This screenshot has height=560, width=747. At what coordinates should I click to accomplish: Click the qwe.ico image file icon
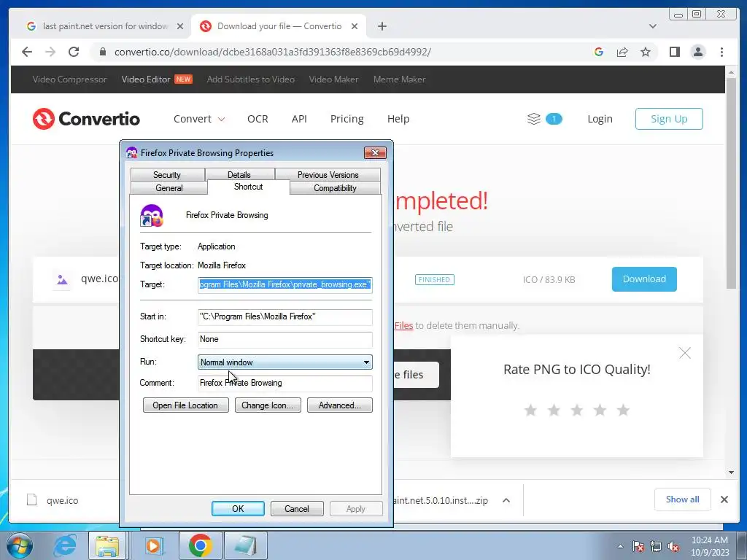click(62, 279)
